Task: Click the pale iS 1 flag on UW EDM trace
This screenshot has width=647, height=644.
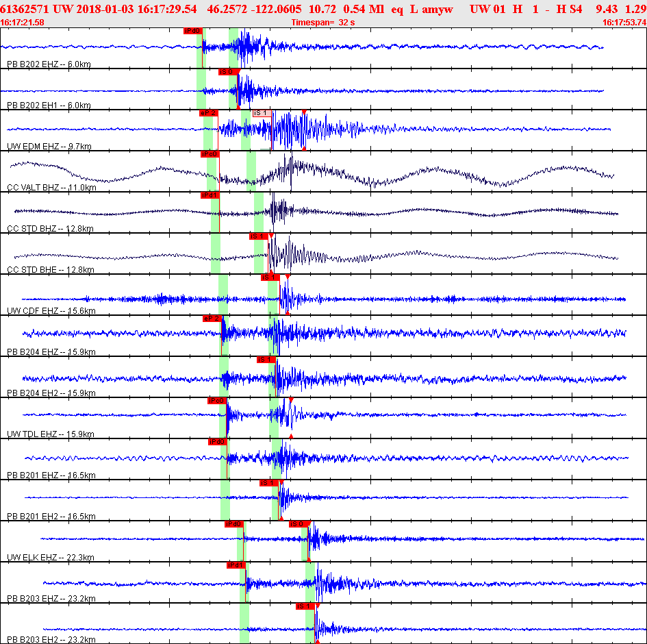Action: tap(262, 113)
